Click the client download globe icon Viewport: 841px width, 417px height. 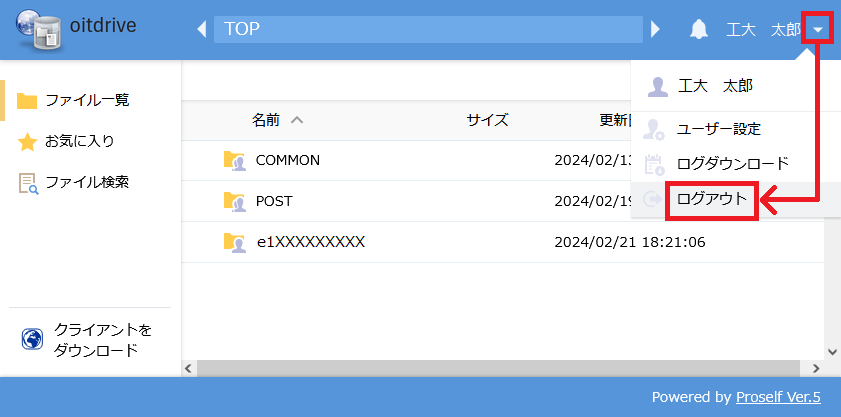(32, 340)
